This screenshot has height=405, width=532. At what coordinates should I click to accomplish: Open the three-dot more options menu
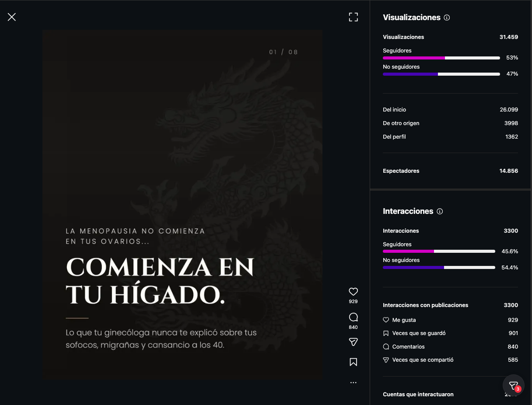point(353,383)
